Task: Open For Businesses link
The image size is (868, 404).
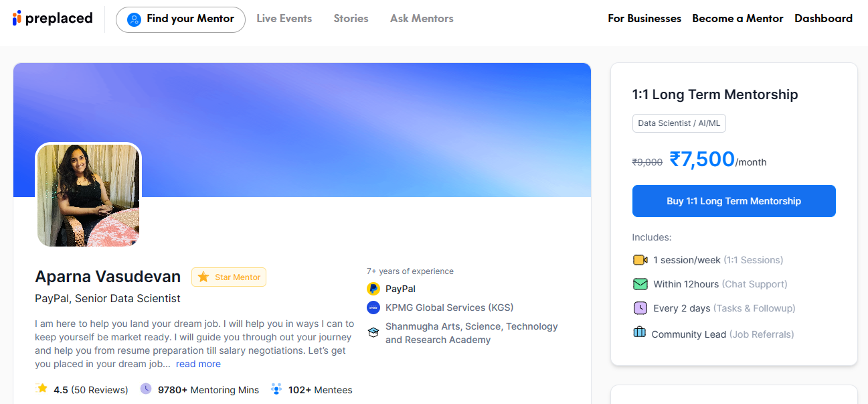Action: coord(644,19)
